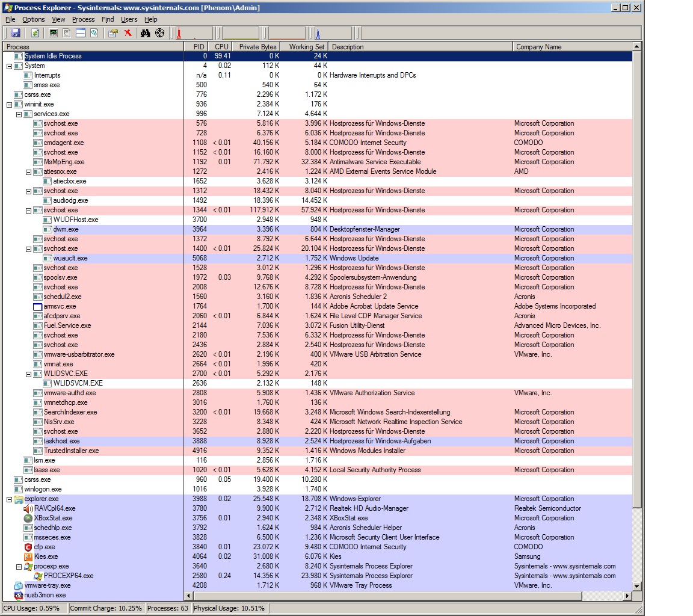Viewport: 693px width, 616px height.
Task: Click the vertical scrollbar up arrow
Action: (637, 46)
